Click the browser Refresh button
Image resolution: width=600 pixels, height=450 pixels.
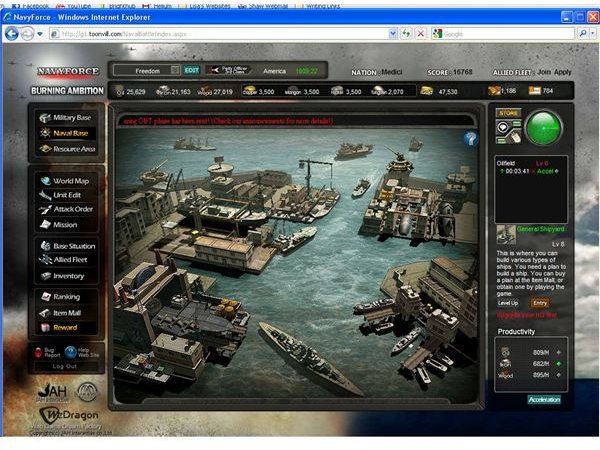click(406, 34)
